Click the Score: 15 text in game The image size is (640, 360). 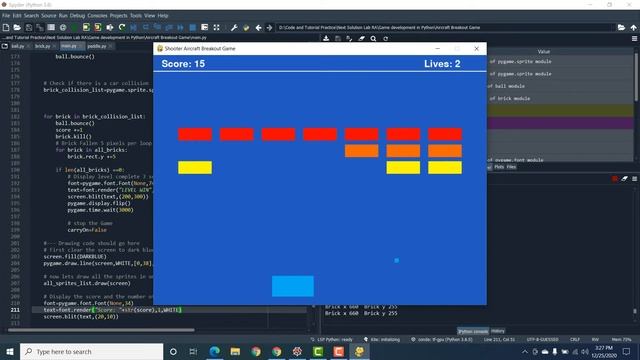[x=183, y=64]
